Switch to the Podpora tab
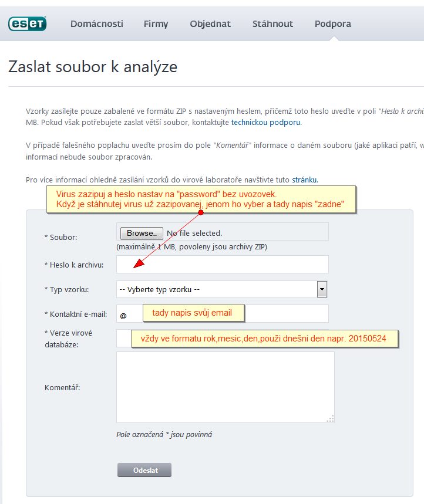 pyautogui.click(x=333, y=24)
